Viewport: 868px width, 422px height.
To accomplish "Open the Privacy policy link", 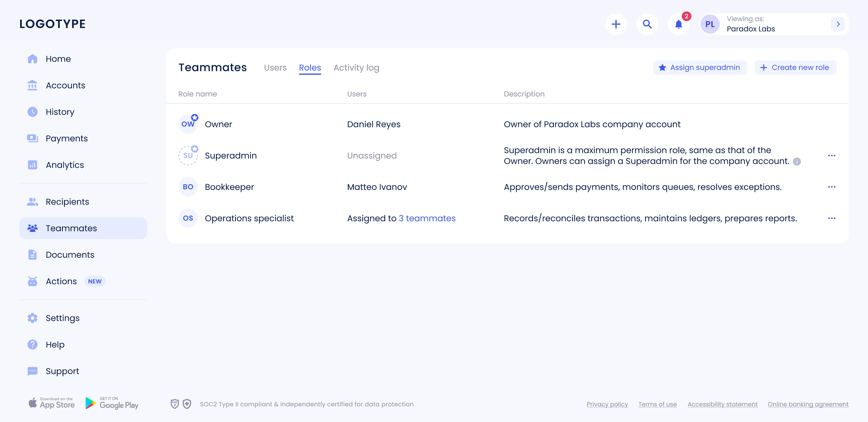I will pos(607,404).
